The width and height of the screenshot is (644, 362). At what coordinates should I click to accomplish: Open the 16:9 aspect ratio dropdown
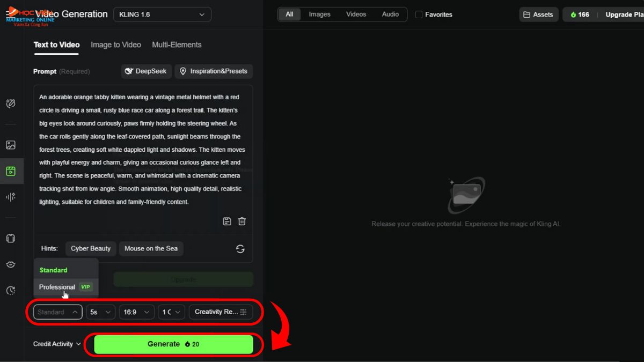coord(137,312)
